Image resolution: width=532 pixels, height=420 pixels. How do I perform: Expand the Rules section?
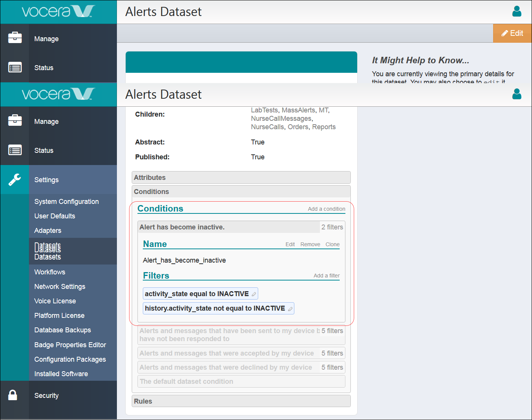click(241, 401)
